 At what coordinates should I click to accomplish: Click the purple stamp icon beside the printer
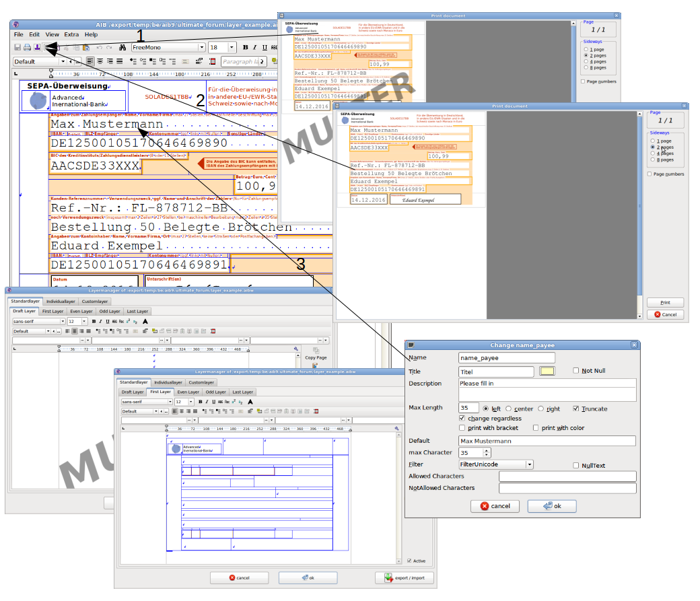click(x=38, y=48)
